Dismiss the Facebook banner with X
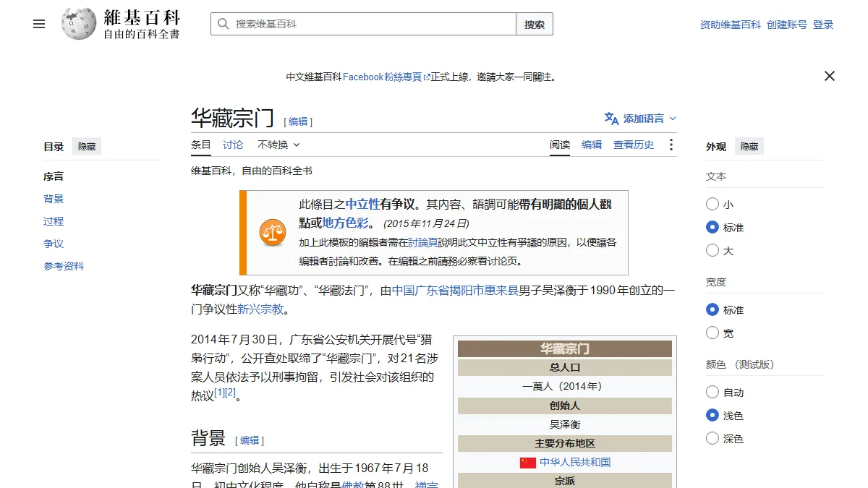This screenshot has width=868, height=488. click(830, 76)
